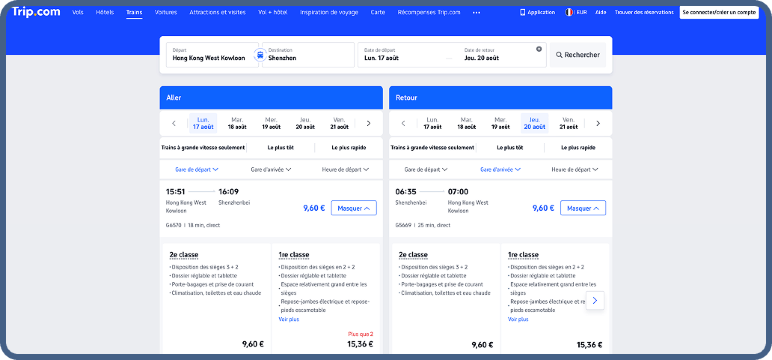The height and width of the screenshot is (360, 772).
Task: Open the more navigation items ellipsis
Action: click(476, 12)
